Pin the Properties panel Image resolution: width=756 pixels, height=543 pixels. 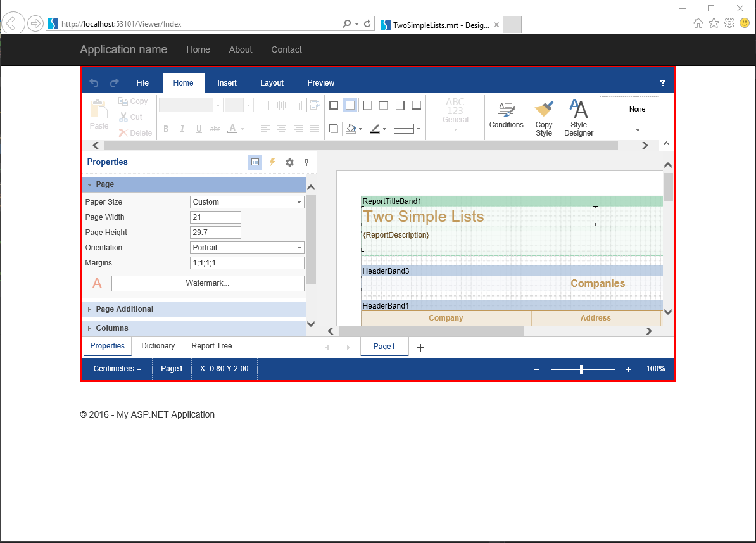coord(306,162)
